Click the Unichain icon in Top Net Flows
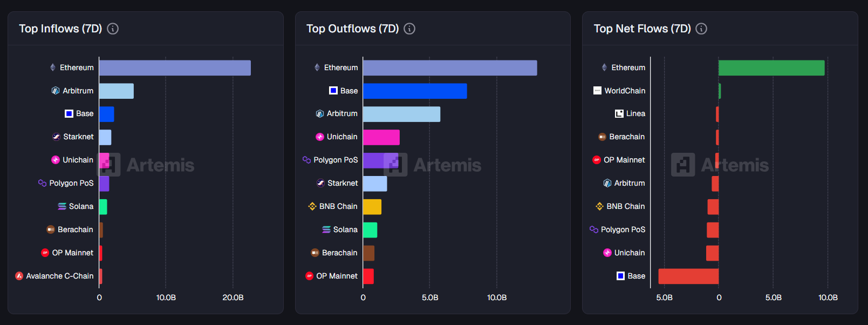The height and width of the screenshot is (325, 868). (607, 253)
